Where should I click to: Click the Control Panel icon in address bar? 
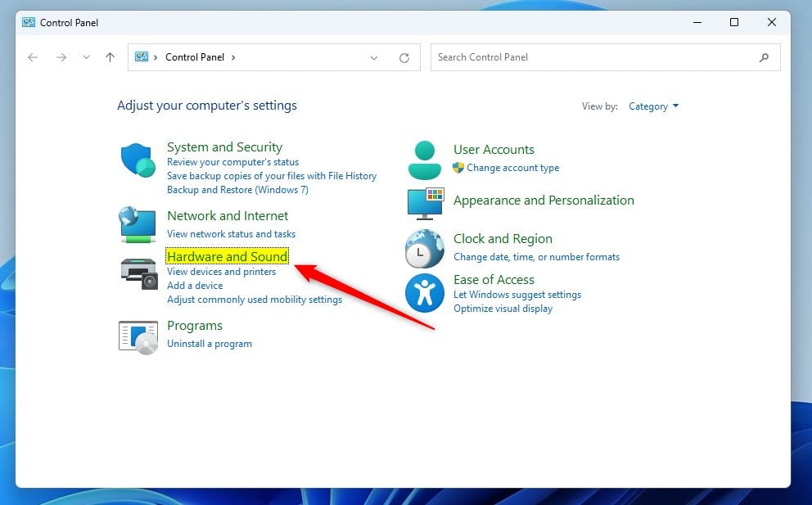pyautogui.click(x=142, y=57)
